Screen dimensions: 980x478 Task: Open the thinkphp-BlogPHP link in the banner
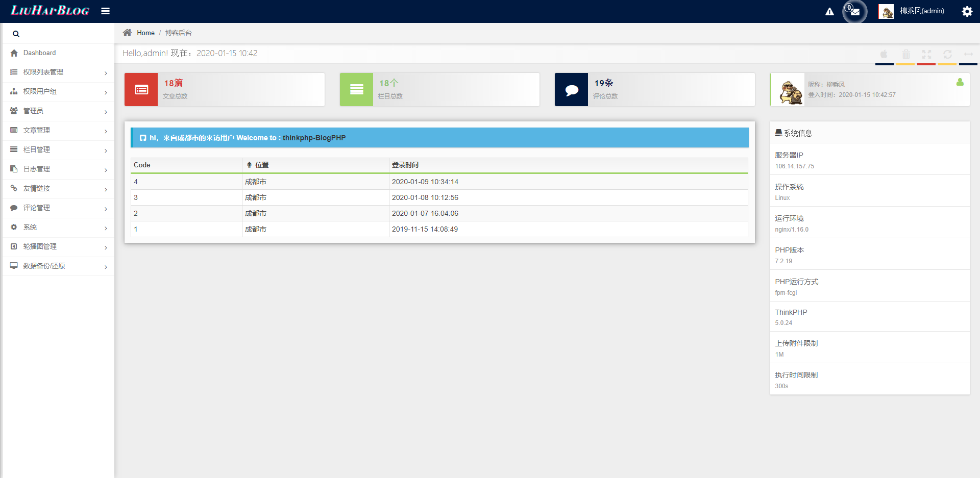tap(314, 138)
